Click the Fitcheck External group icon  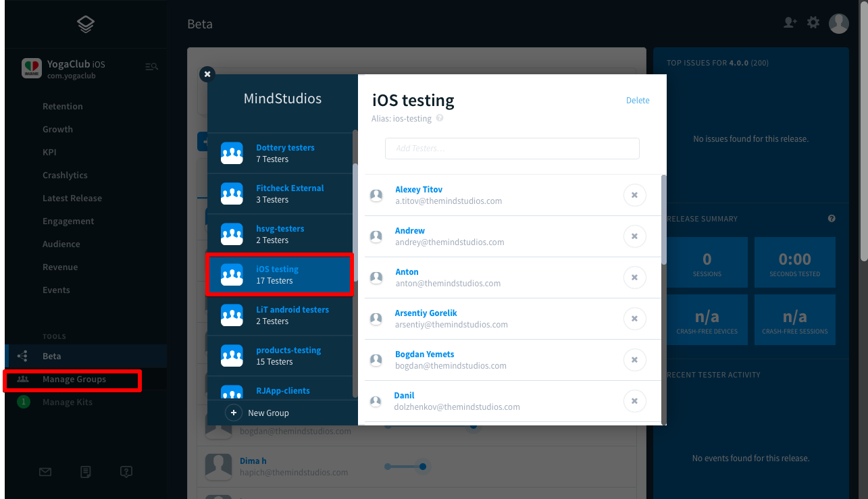(232, 194)
